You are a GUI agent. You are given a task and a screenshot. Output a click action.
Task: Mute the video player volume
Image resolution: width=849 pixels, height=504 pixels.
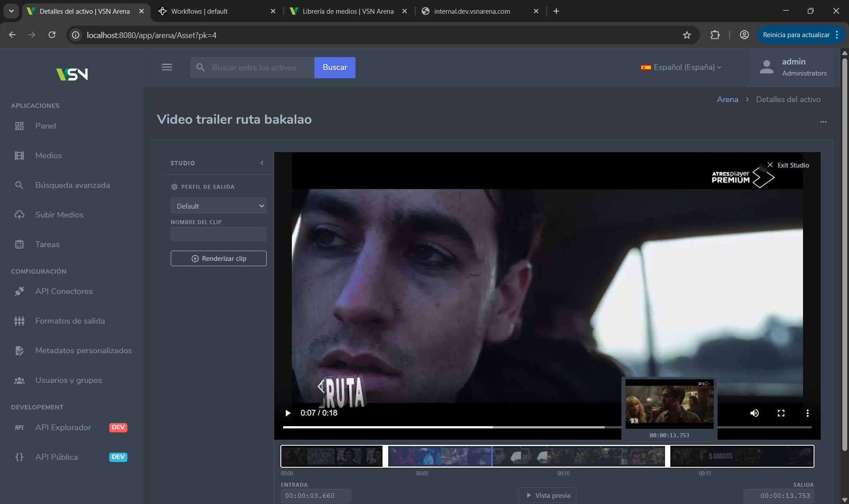point(754,413)
